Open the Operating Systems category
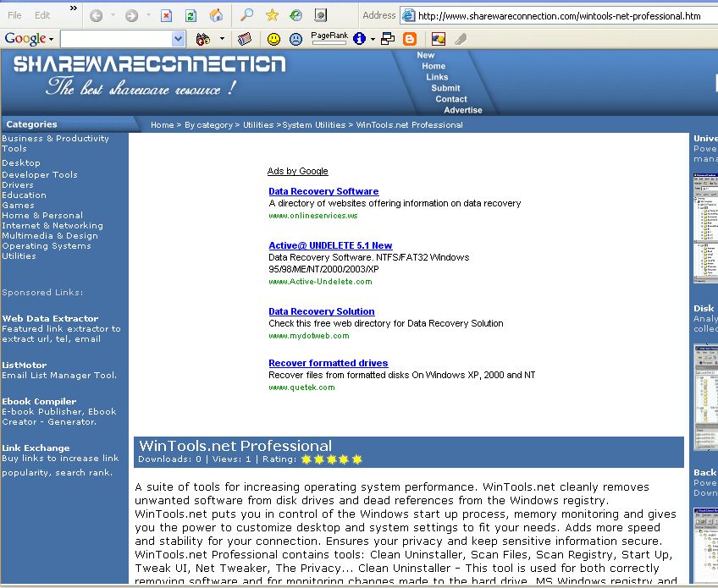The height and width of the screenshot is (588, 718). tap(47, 245)
